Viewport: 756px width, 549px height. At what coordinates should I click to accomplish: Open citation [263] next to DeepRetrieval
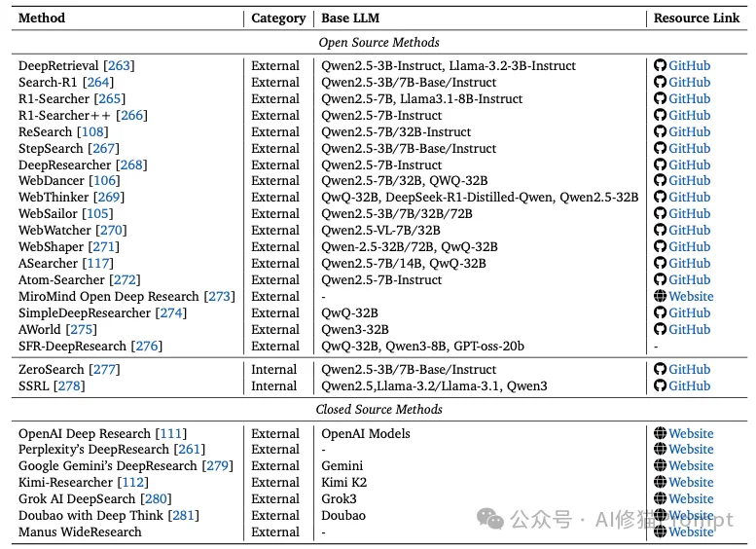[120, 66]
